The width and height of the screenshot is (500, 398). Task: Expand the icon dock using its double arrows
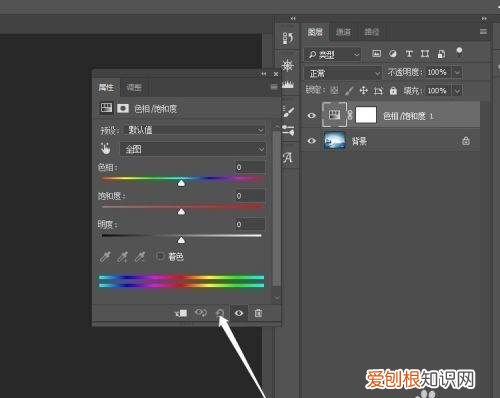coord(293,19)
